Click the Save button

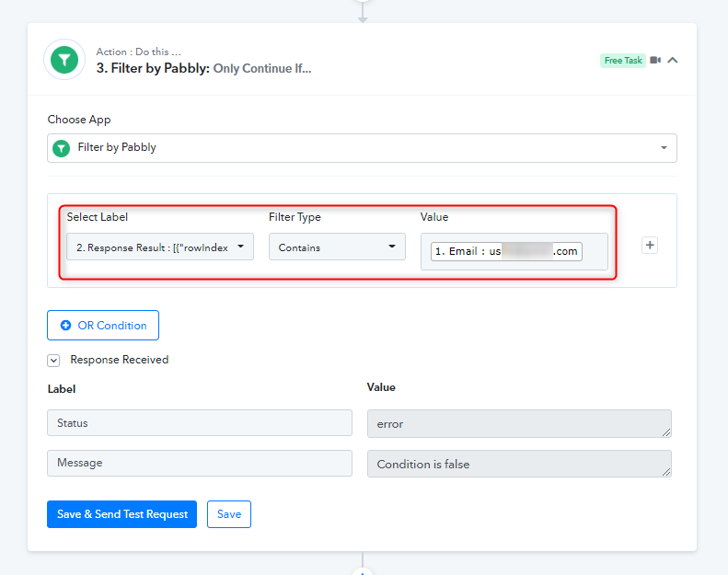tap(229, 514)
